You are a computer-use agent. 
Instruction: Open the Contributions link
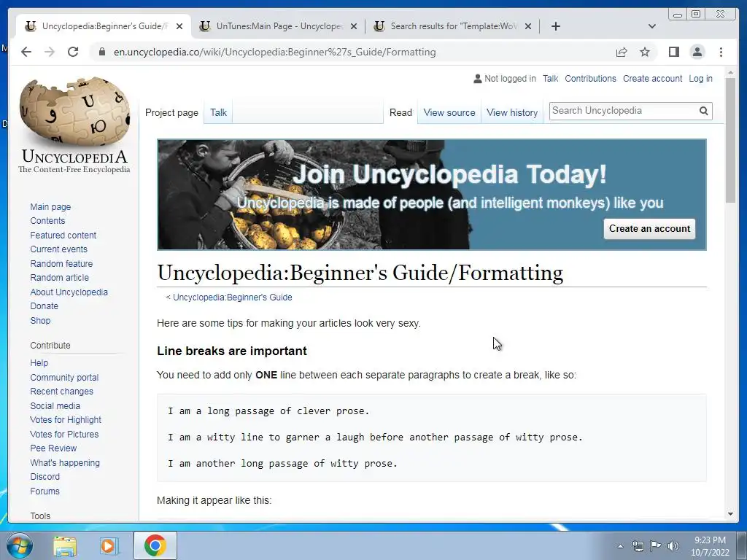(590, 79)
